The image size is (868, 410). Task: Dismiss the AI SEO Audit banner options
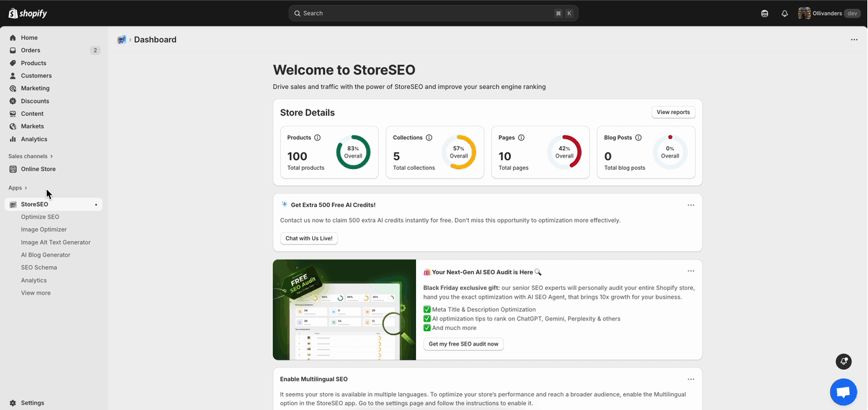tap(690, 270)
